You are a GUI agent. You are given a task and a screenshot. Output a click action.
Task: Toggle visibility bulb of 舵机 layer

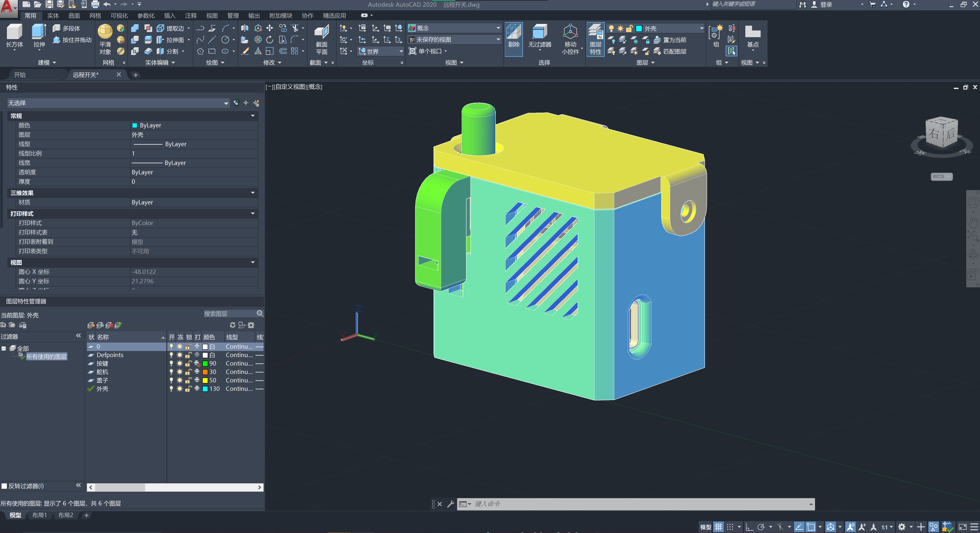click(171, 372)
